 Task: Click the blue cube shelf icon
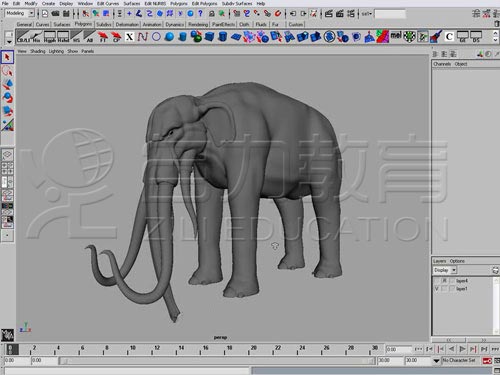209,37
